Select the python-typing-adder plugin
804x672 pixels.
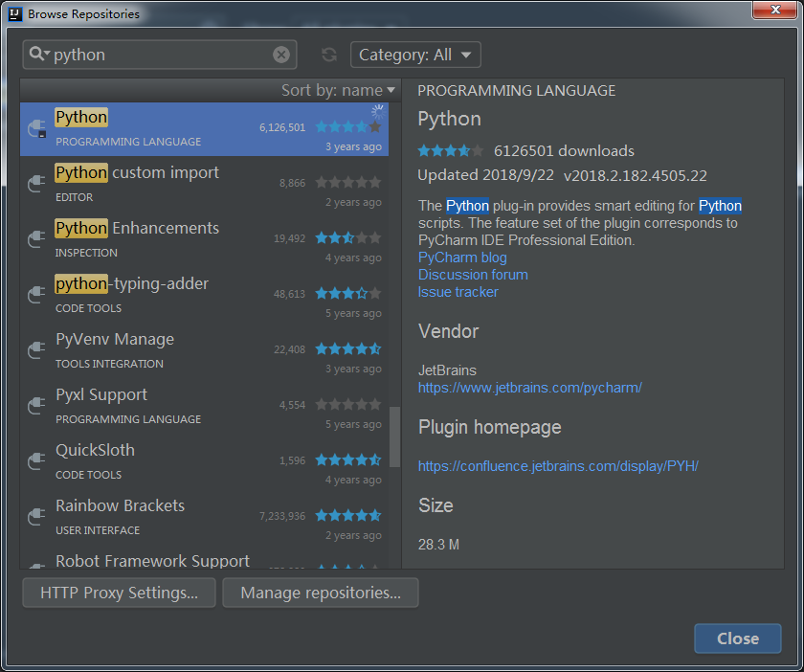pos(204,295)
